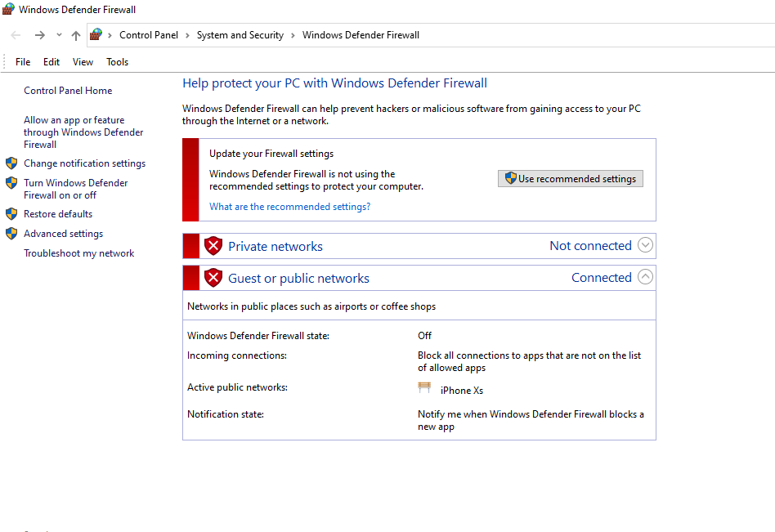Click the bench network icon beside iPhone Xs

tap(424, 387)
